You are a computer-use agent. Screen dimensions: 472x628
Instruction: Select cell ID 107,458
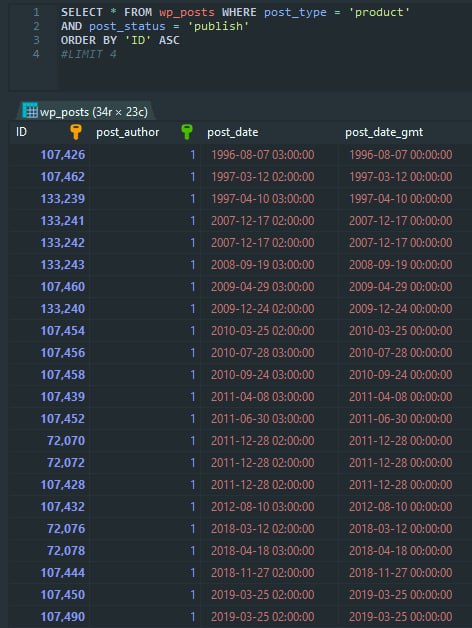tap(63, 375)
